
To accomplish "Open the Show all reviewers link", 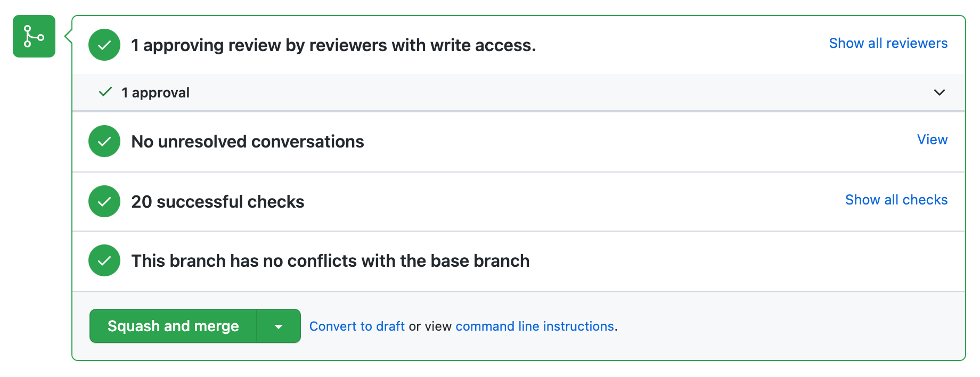I will 888,43.
